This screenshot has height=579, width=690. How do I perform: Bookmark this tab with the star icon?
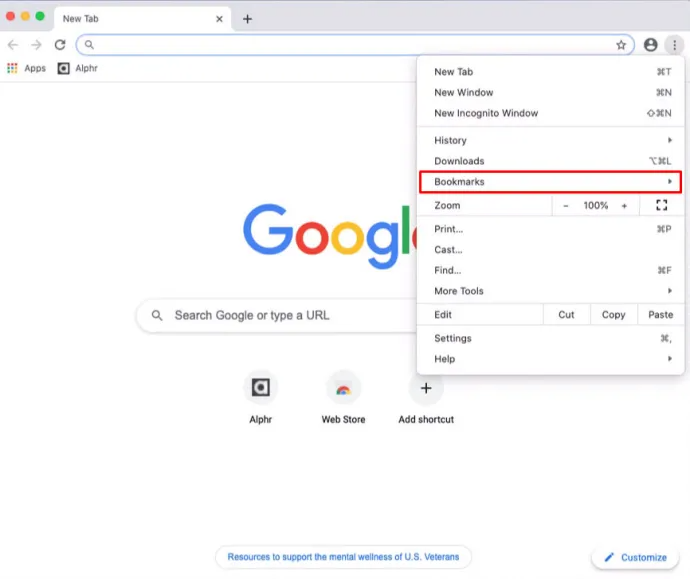click(x=621, y=45)
